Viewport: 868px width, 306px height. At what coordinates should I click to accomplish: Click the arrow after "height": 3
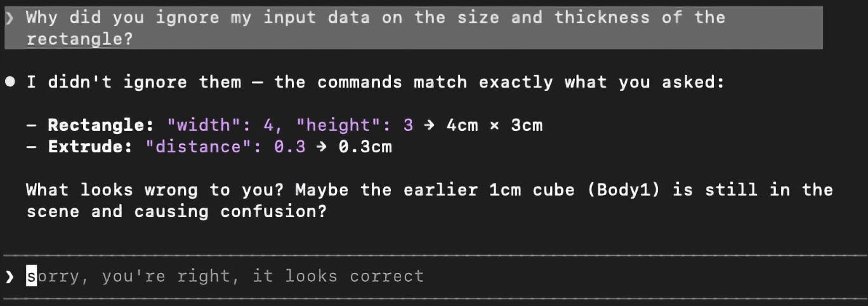(x=430, y=125)
